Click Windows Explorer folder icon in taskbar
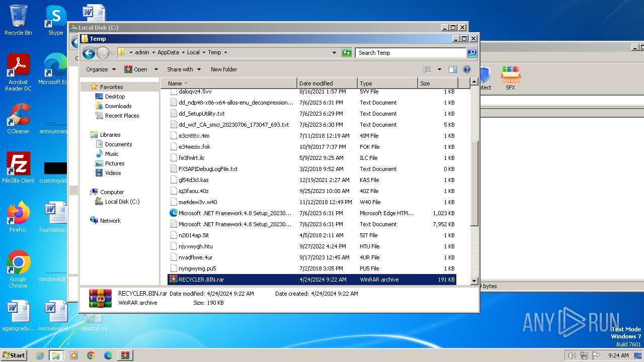This screenshot has height=362, width=644. pyautogui.click(x=56, y=355)
